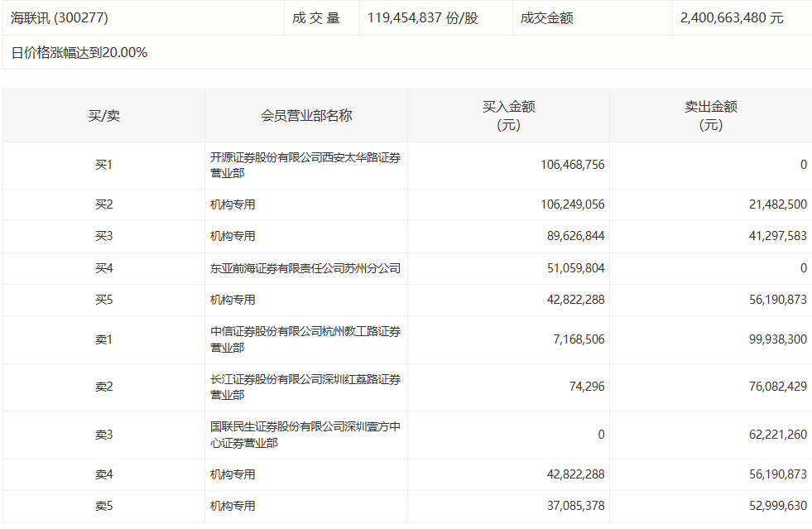Open 东亚前海证券苏州分公司 entry

click(305, 268)
